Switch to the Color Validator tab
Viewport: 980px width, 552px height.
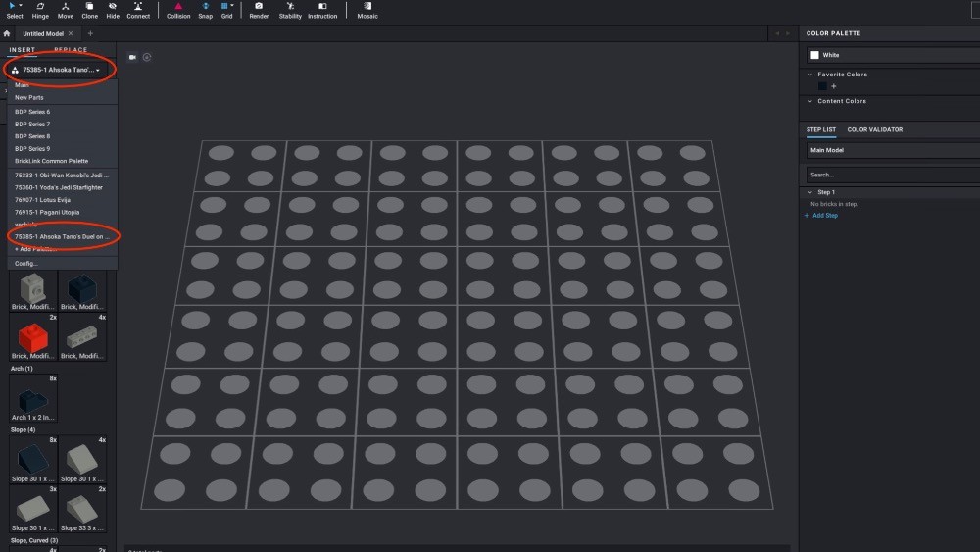(x=874, y=129)
